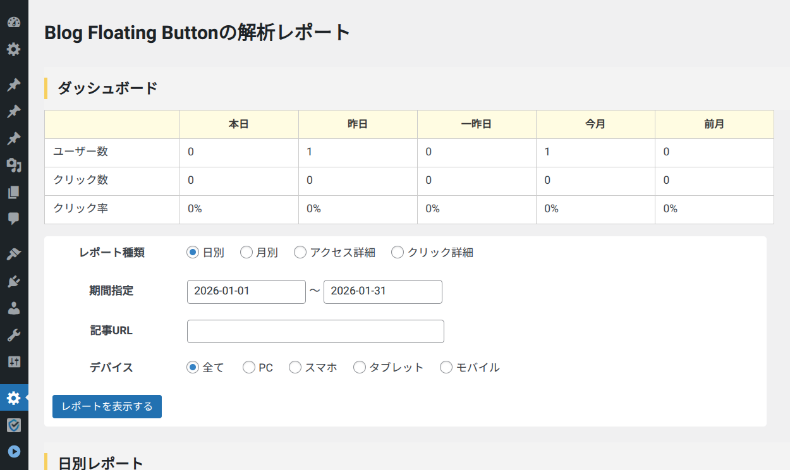Click クリック率 value under 本日
The image size is (790, 470).
(x=194, y=209)
